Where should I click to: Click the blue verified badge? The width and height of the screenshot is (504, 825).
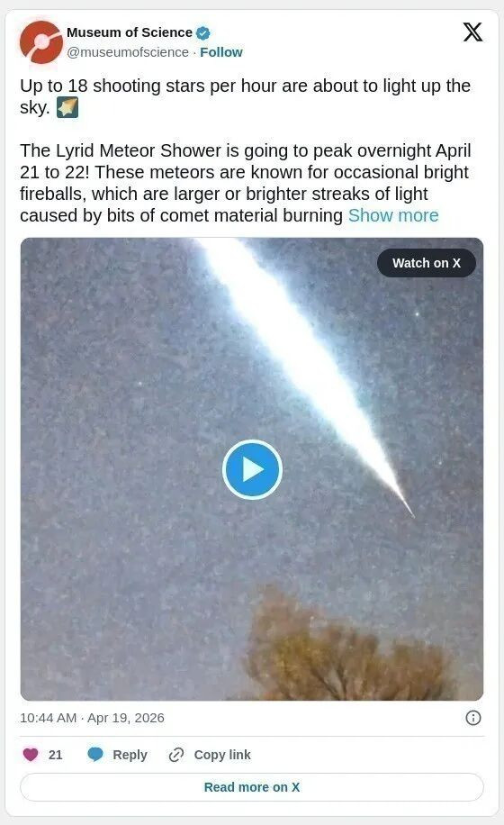pyautogui.click(x=202, y=32)
